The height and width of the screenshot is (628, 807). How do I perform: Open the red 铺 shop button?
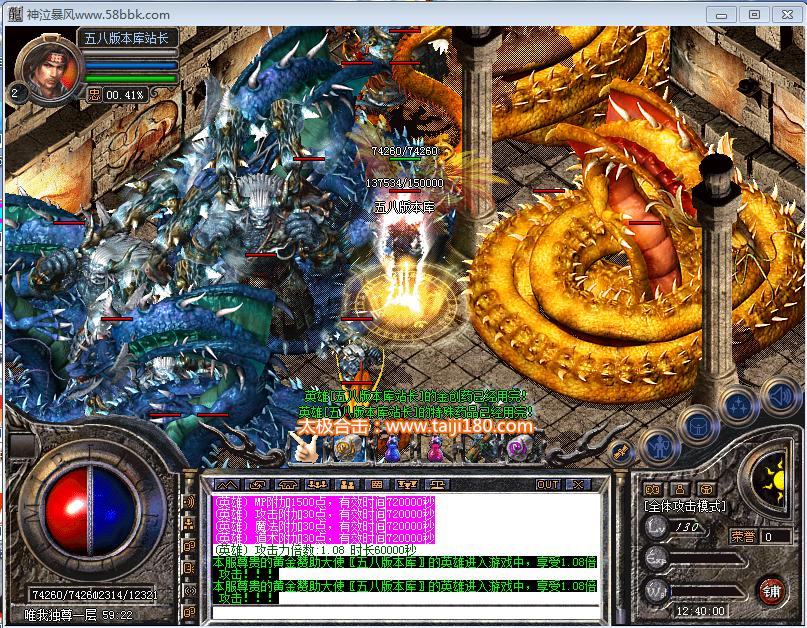tap(771, 591)
